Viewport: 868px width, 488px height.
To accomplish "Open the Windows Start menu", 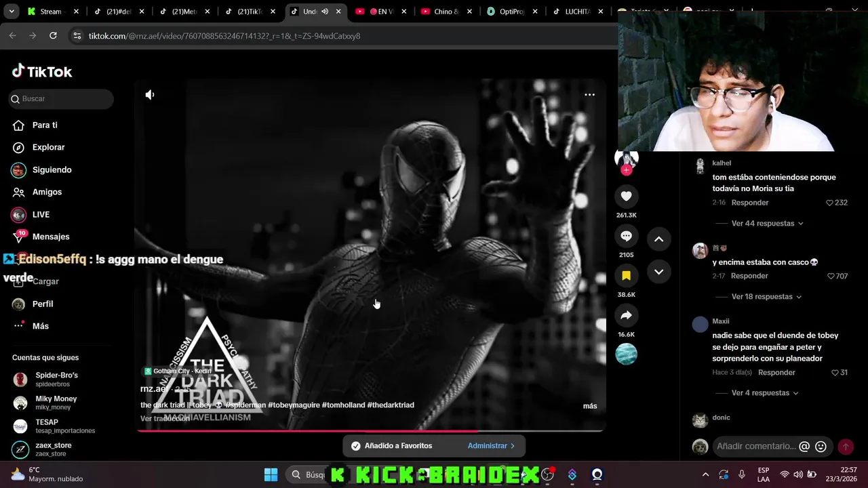I will (x=271, y=474).
